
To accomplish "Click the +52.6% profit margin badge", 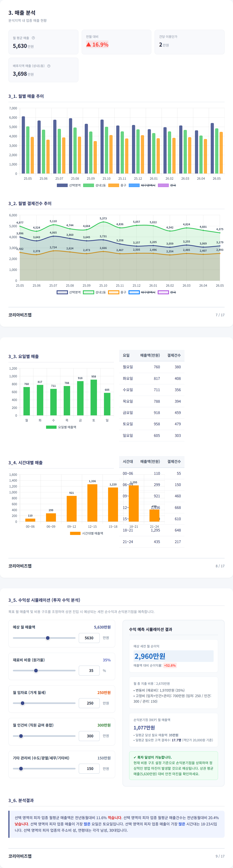I will 170,665.
